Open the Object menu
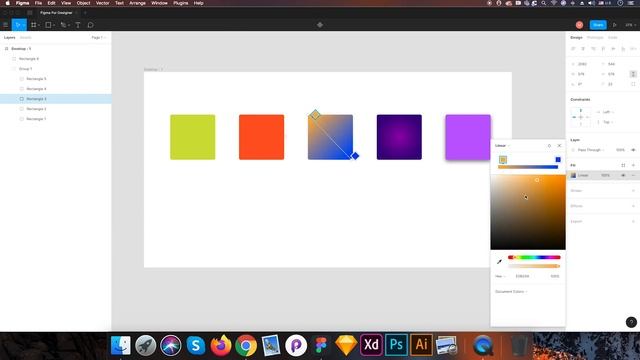 click(x=83, y=3)
